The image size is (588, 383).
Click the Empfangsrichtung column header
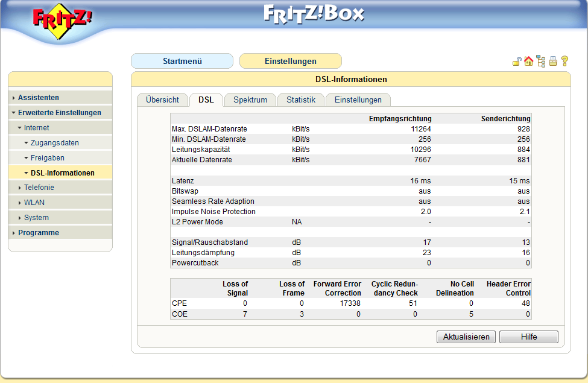(x=400, y=119)
